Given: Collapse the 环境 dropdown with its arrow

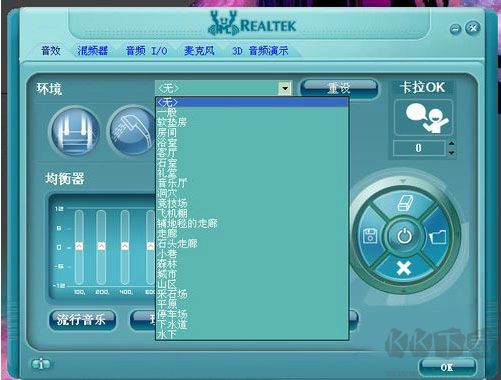Looking at the screenshot, I should pos(285,89).
